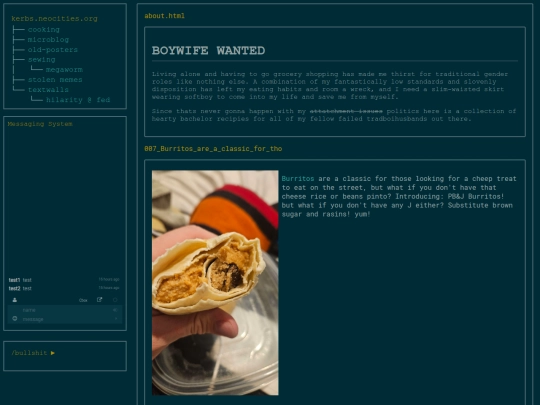
Task: Open stolen memes page
Action: 55,80
